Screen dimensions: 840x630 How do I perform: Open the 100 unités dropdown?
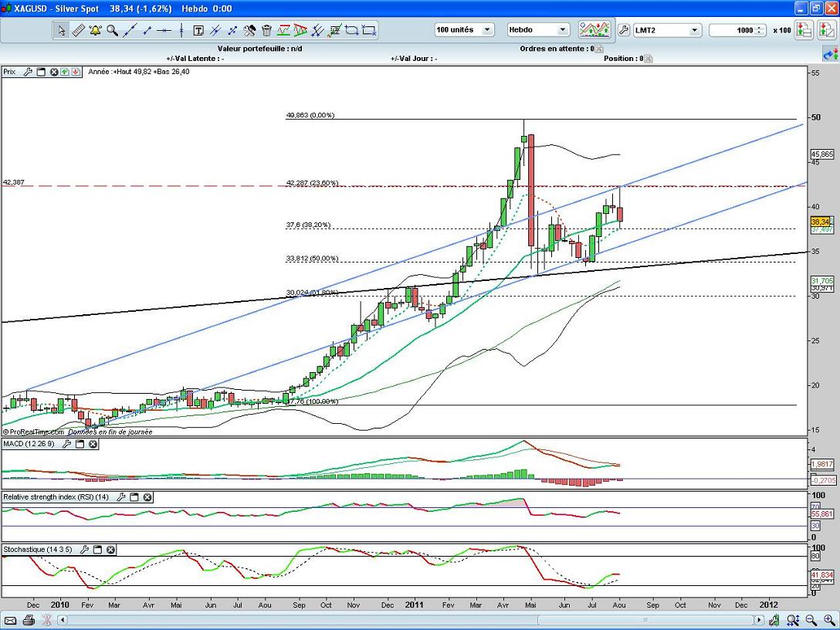pyautogui.click(x=487, y=30)
